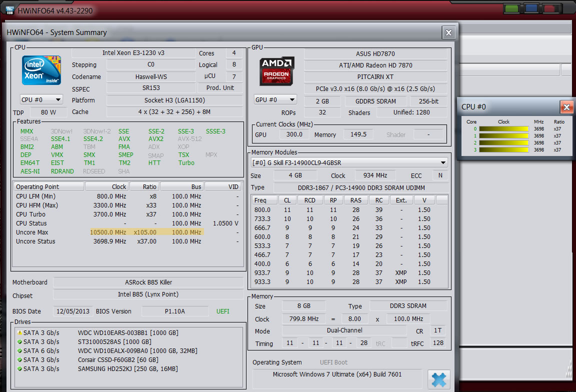The image size is (576, 392).
Task: Click the VID column header
Action: [223, 186]
